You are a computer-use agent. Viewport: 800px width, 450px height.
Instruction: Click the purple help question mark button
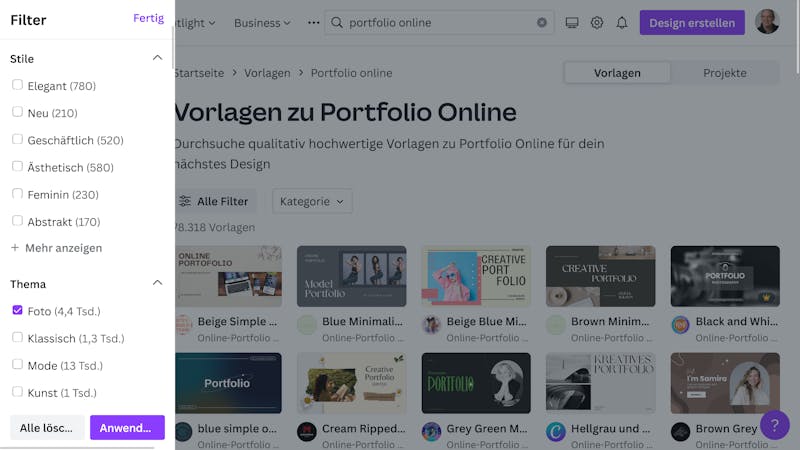click(774, 424)
